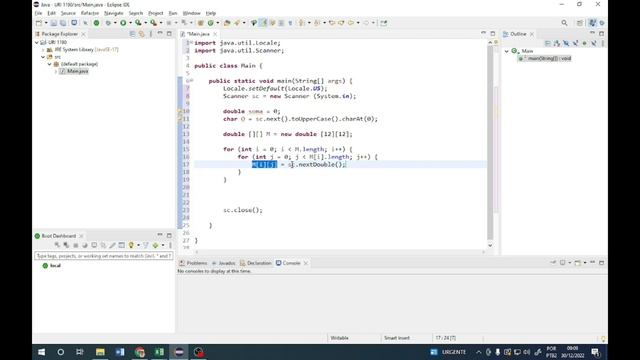Open the File menu
Screen dimensions: 640x360
coord(38,13)
